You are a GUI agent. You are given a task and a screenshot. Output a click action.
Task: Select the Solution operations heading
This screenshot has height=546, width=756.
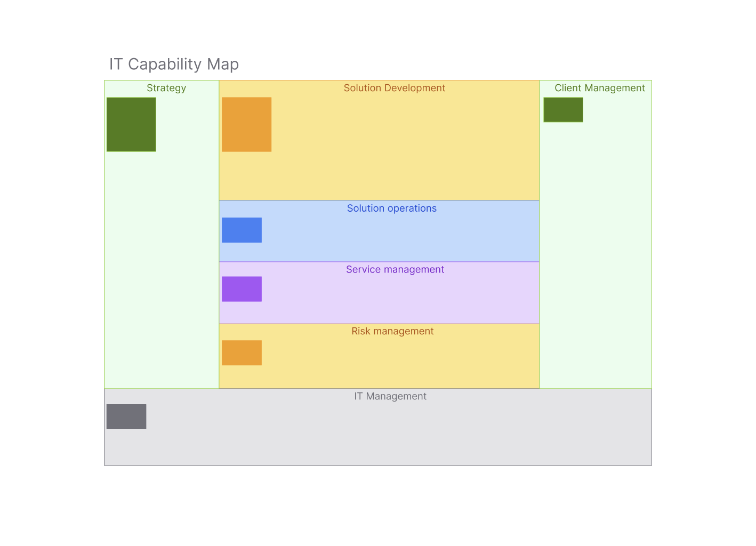391,208
